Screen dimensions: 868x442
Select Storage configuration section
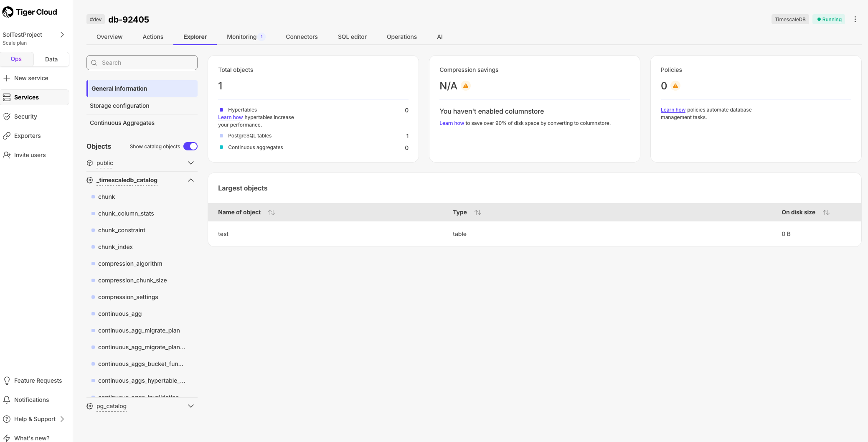pyautogui.click(x=142, y=106)
